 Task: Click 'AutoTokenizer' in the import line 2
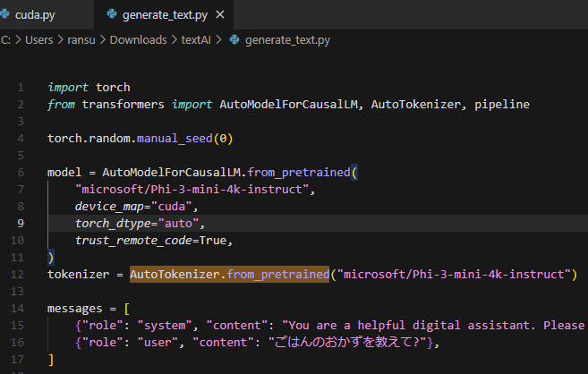point(415,104)
